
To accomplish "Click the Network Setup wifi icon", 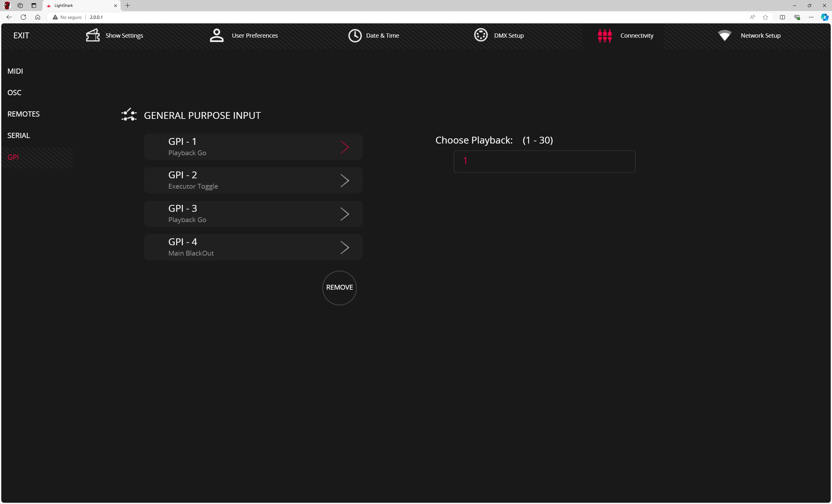I will pyautogui.click(x=724, y=35).
